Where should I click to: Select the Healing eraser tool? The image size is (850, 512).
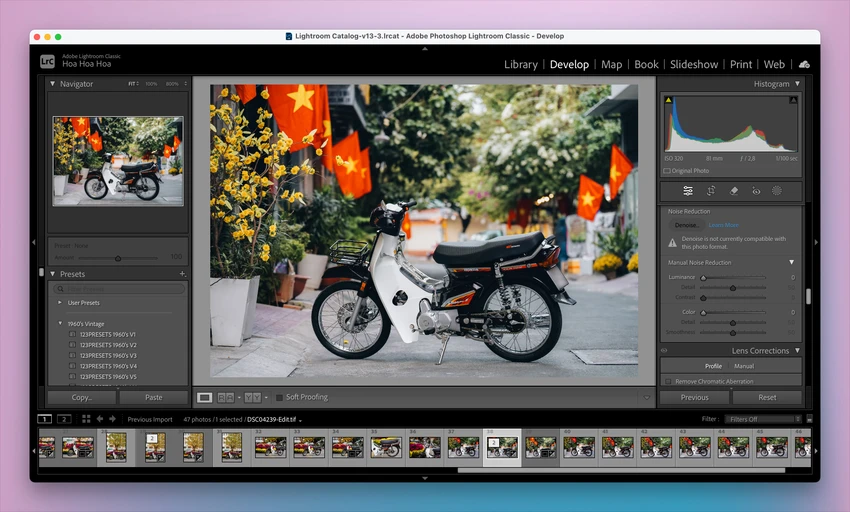click(733, 191)
